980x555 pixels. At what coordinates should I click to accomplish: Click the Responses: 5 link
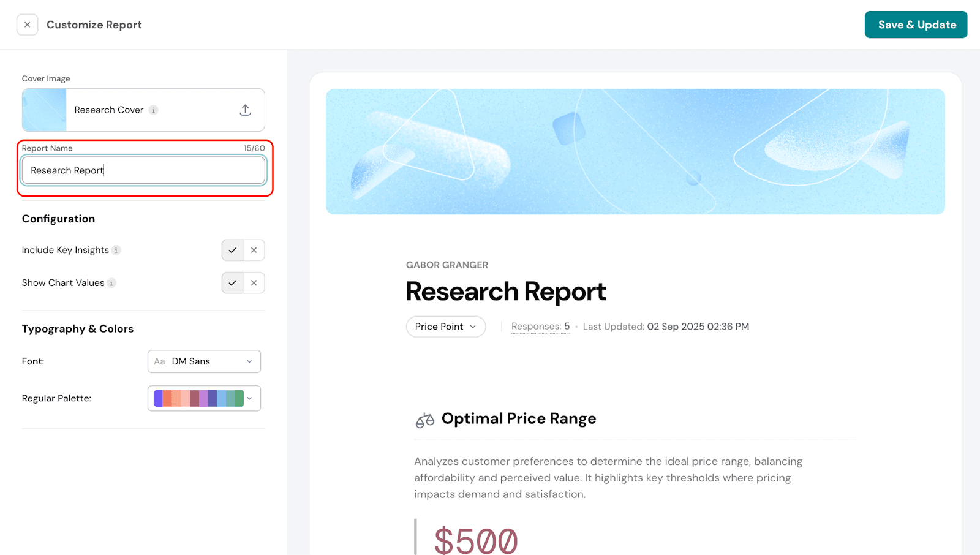pyautogui.click(x=540, y=327)
